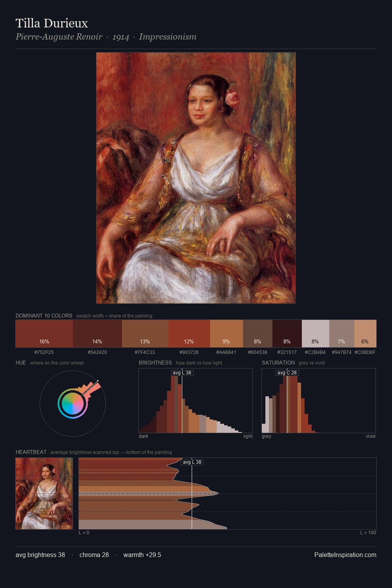Click the '16%' share label
The image size is (392, 588).
[x=44, y=341]
